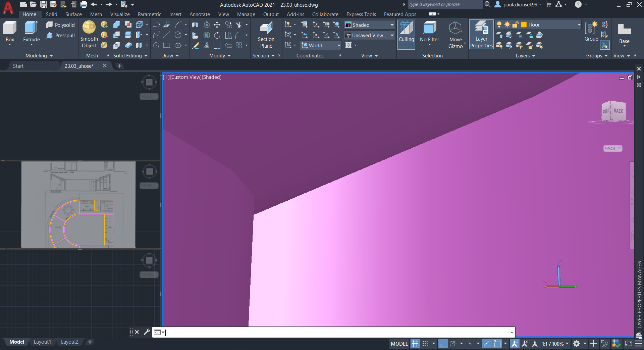The width and height of the screenshot is (644, 350).
Task: Click the Polysolid tool
Action: tap(60, 25)
